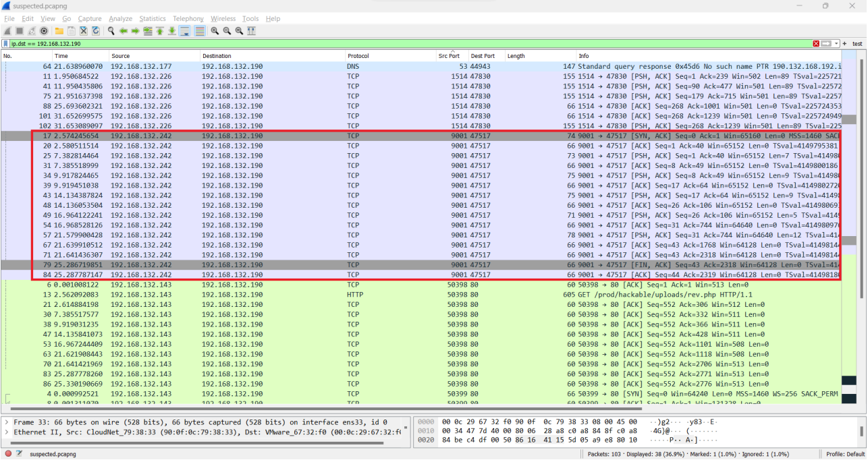Viewport: 868px width, 460px height.
Task: Open the display filter history dropdown
Action: pyautogui.click(x=836, y=44)
